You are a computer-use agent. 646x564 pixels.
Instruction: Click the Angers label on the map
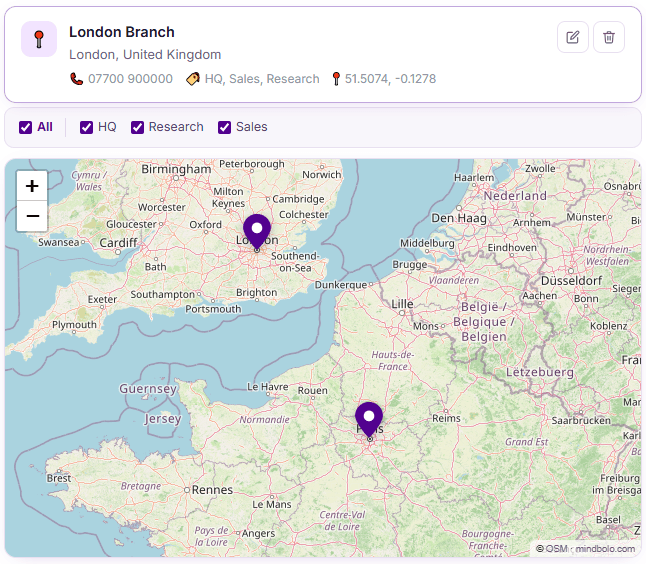pyautogui.click(x=258, y=534)
